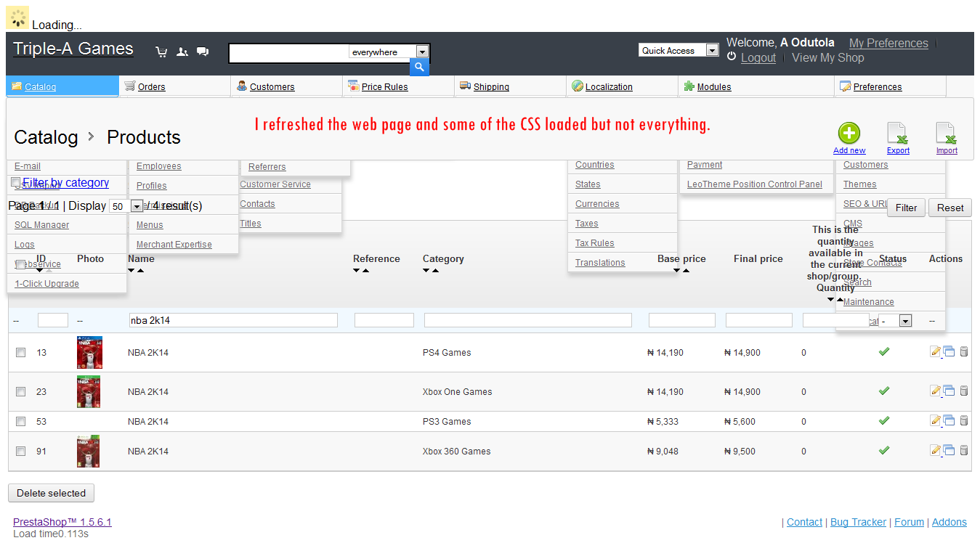Duplicate product 91 NBA 2K14
Screen dimensions: 980x551
[x=949, y=450]
